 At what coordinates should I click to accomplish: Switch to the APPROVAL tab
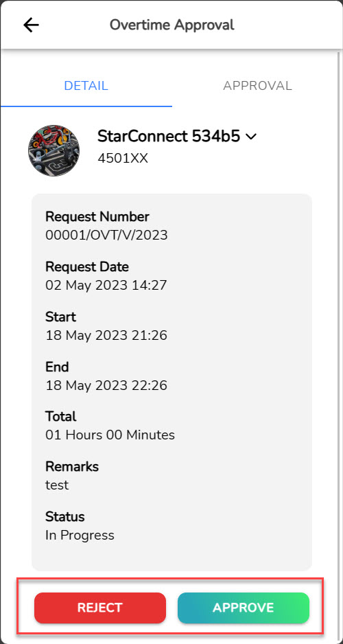click(257, 86)
